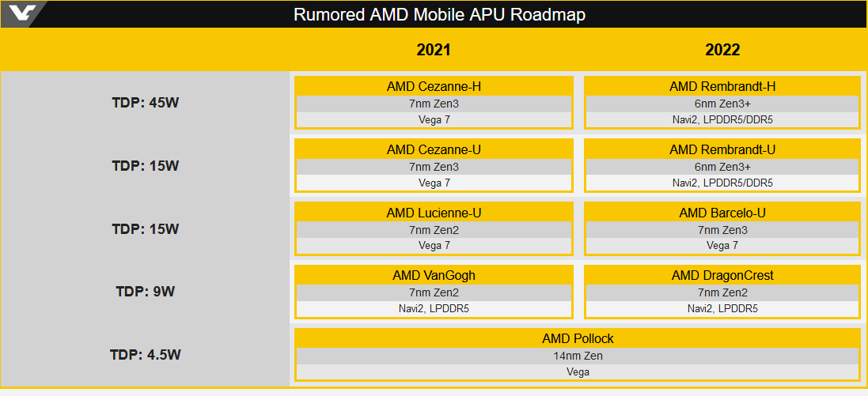Click '7nm Zen3' under AMD Cezanne-U
868x396 pixels.
tap(434, 167)
